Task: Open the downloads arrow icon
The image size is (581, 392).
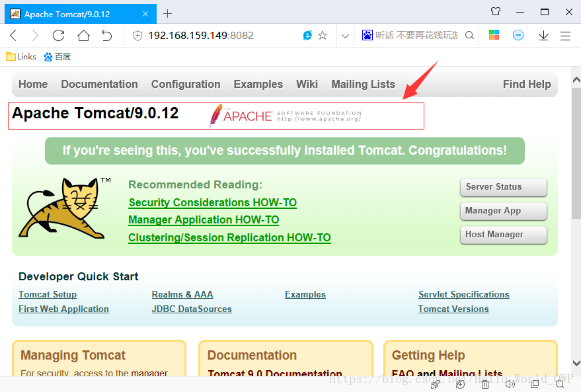Action: 543,36
